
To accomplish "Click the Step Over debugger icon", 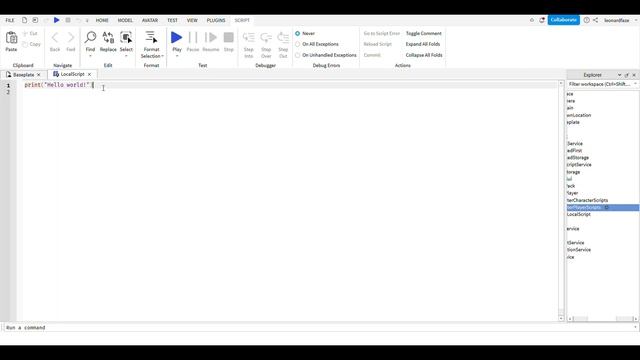I will pyautogui.click(x=266, y=38).
